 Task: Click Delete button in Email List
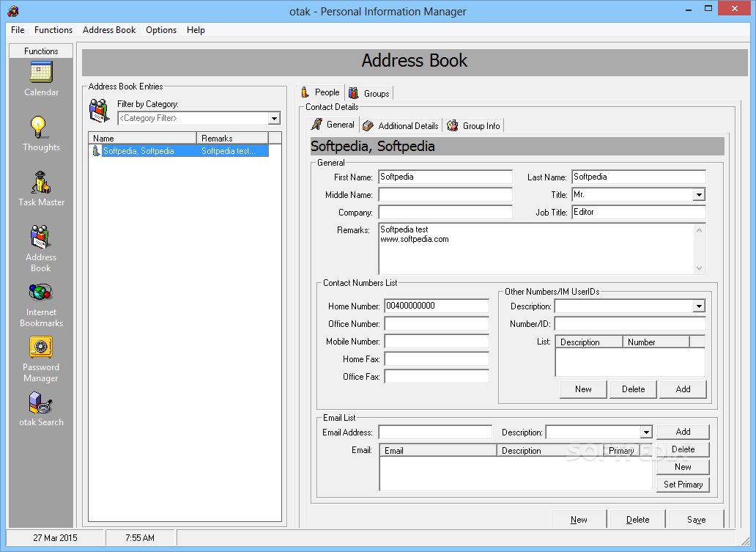point(683,449)
